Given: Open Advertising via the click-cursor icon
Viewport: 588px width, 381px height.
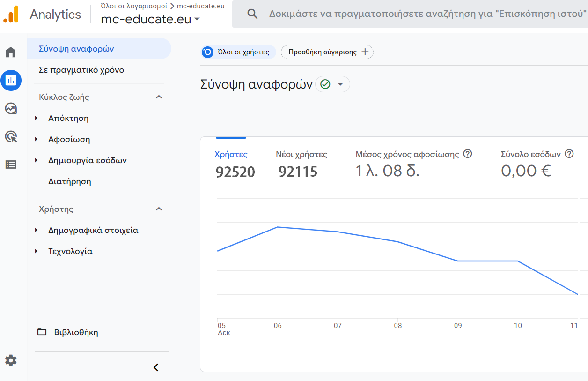Looking at the screenshot, I should pos(11,136).
